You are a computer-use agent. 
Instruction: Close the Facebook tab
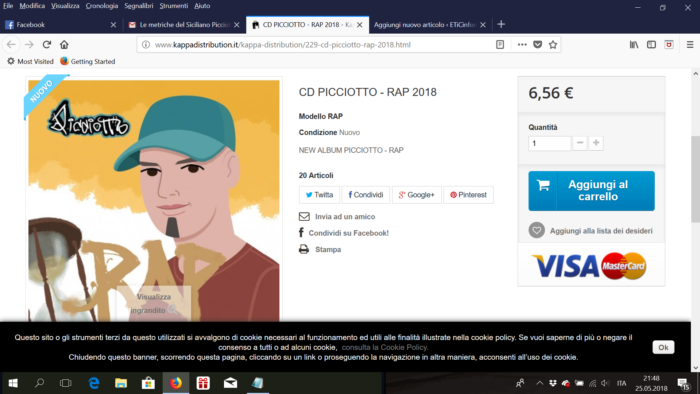tap(113, 25)
